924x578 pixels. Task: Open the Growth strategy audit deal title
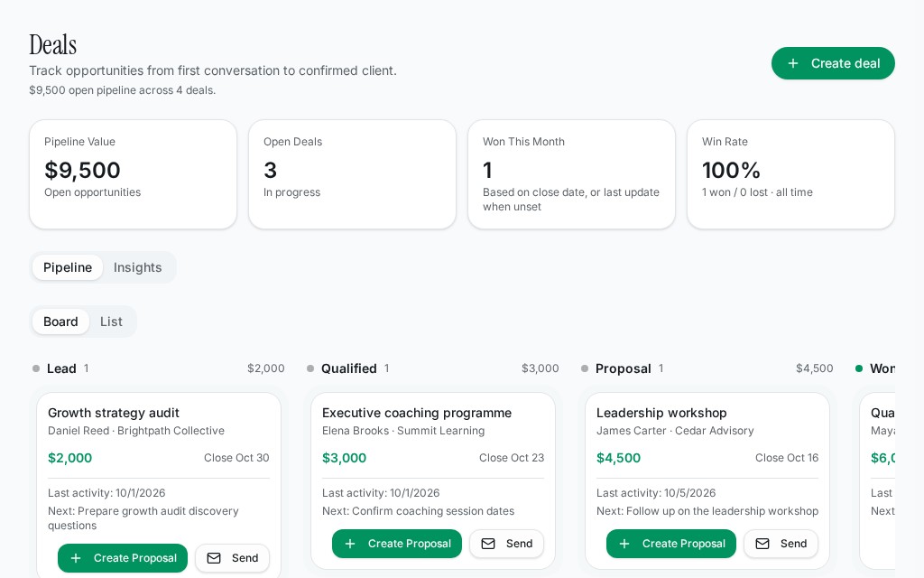[113, 413]
